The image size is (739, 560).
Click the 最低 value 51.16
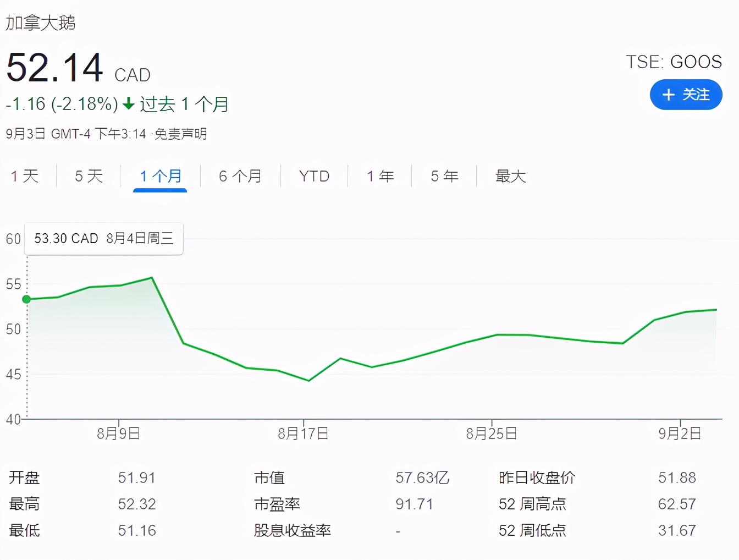tap(137, 530)
